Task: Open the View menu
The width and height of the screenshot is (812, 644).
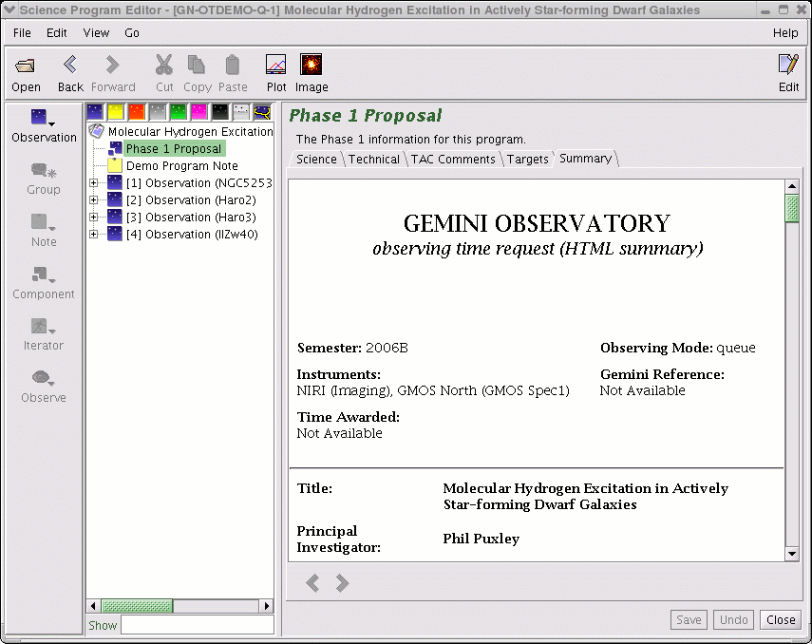Action: point(96,33)
